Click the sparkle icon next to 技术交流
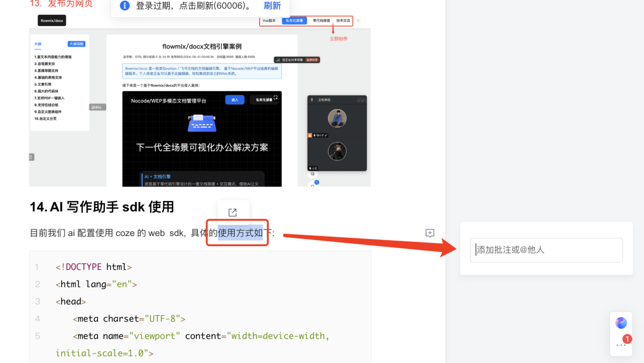The height and width of the screenshot is (363, 644). 357,20
